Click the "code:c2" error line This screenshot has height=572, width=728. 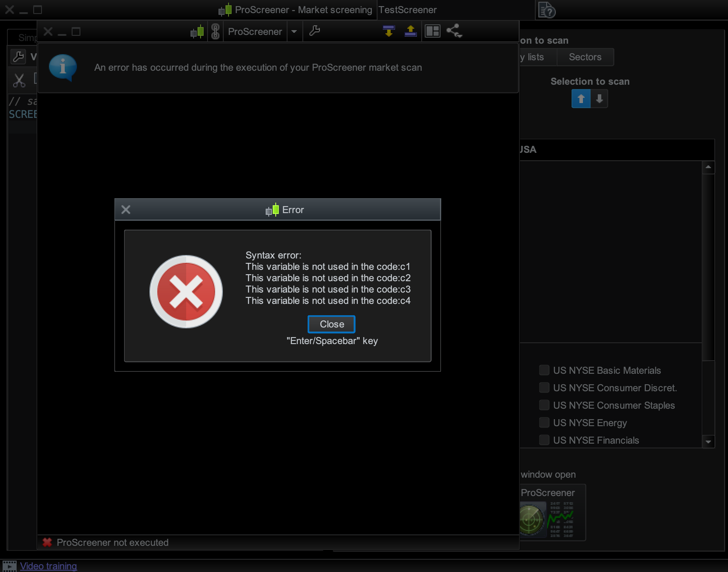(328, 278)
